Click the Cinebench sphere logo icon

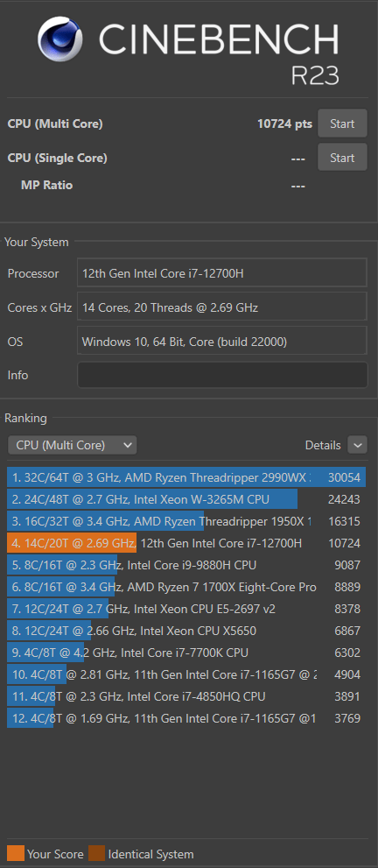60,39
